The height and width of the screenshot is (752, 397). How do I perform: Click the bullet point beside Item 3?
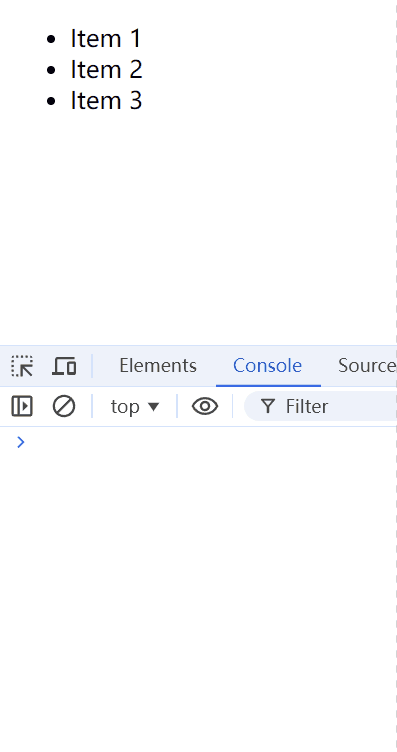click(x=51, y=102)
